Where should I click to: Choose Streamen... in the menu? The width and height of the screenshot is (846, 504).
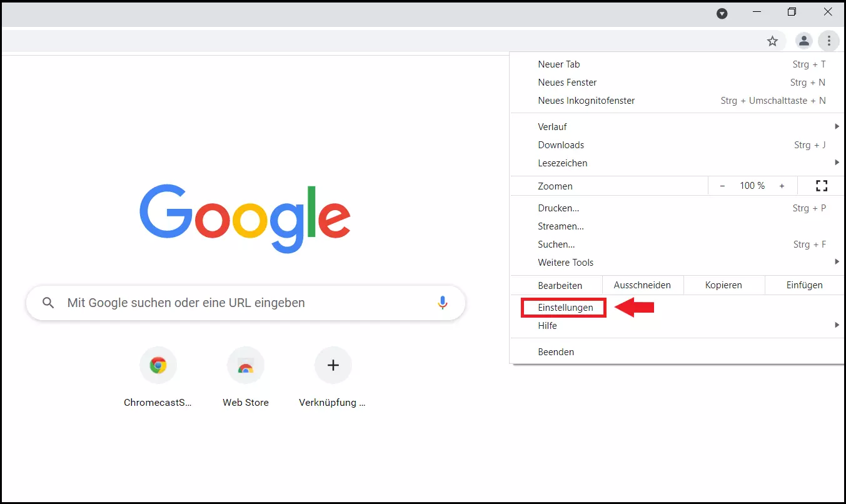tap(678, 226)
